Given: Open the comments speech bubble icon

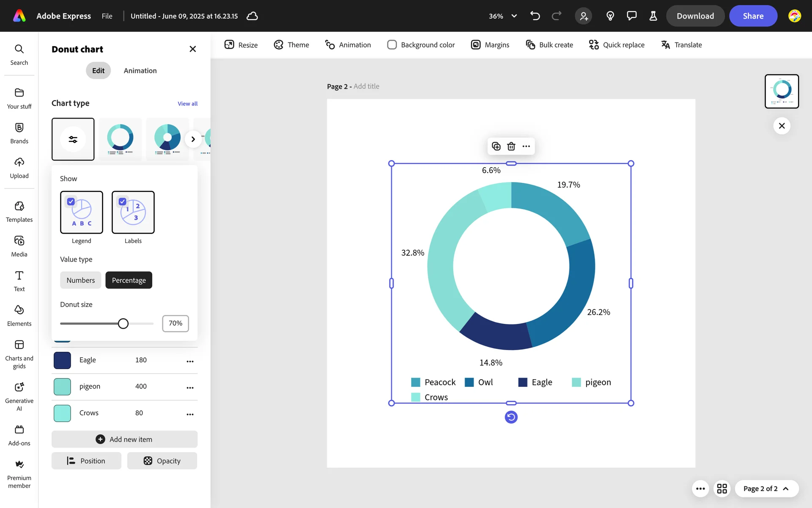Looking at the screenshot, I should point(631,16).
